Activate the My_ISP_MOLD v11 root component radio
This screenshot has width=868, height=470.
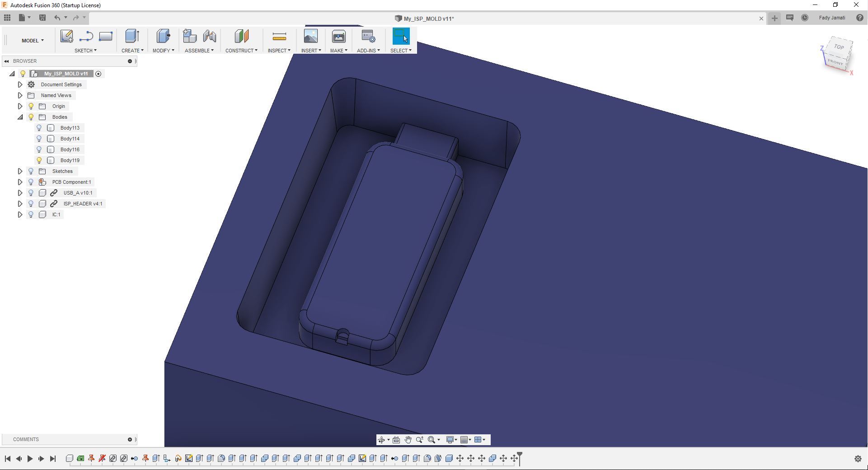coord(99,74)
